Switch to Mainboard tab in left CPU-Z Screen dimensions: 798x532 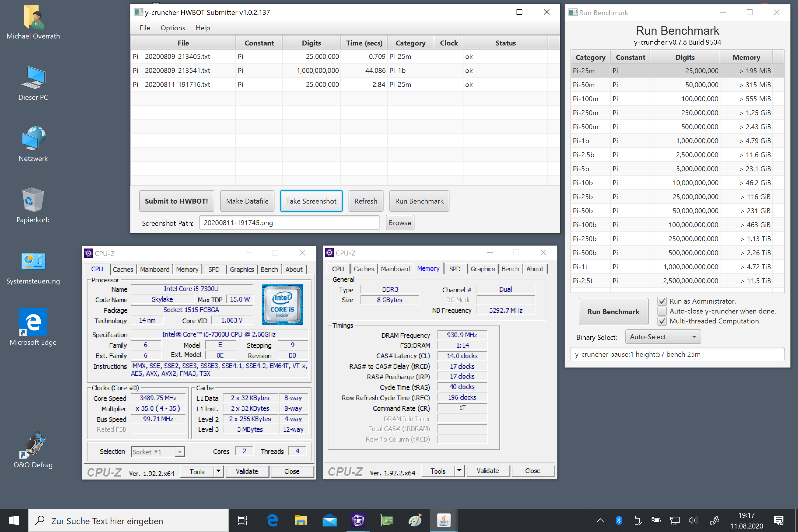click(154, 269)
